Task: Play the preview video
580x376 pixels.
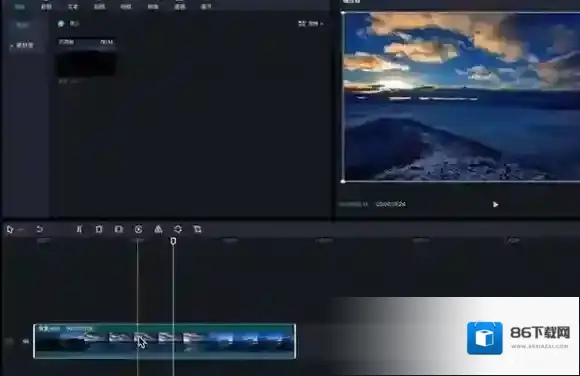Action: (495, 204)
